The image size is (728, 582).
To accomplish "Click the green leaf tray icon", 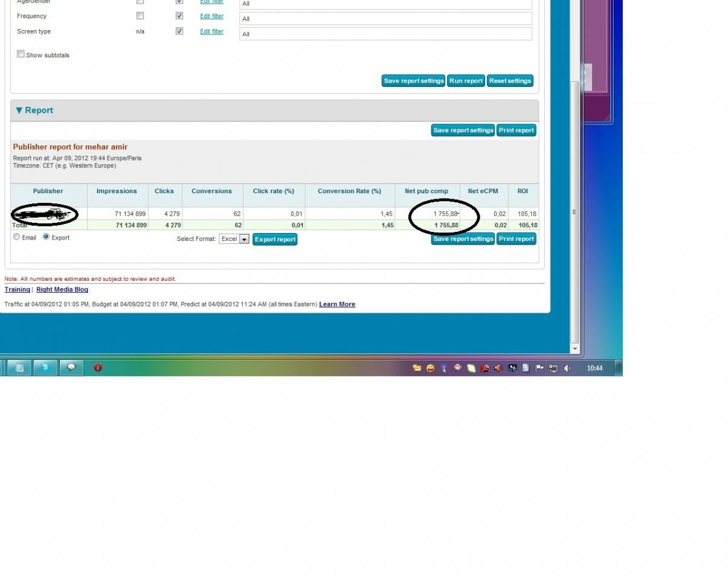I will pyautogui.click(x=471, y=368).
